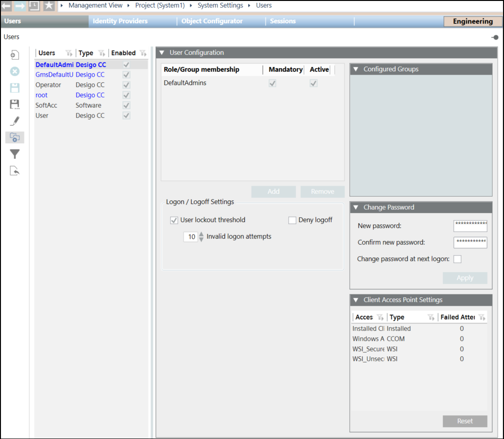Click the Save As floppy icon
The image size is (504, 439).
click(x=15, y=104)
